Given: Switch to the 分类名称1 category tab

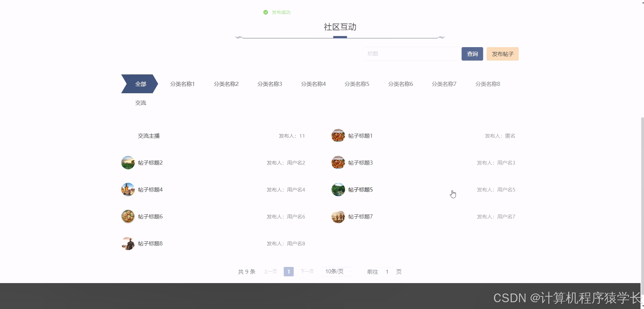Looking at the screenshot, I should (183, 84).
